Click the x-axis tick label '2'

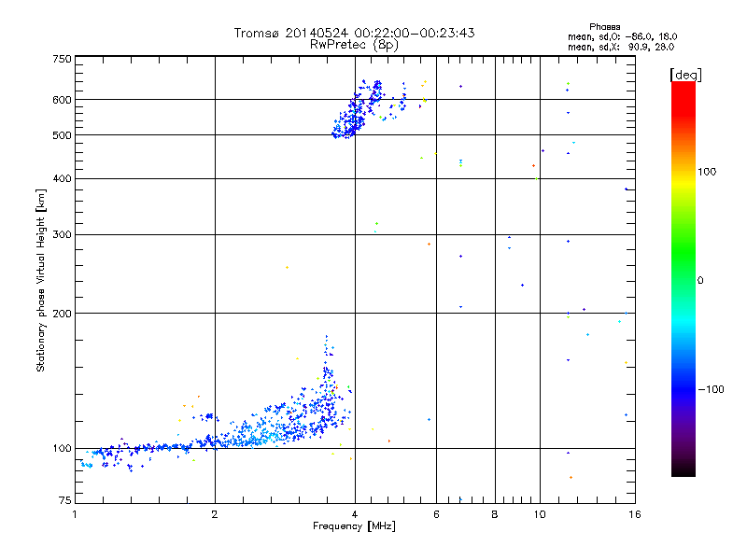215,514
